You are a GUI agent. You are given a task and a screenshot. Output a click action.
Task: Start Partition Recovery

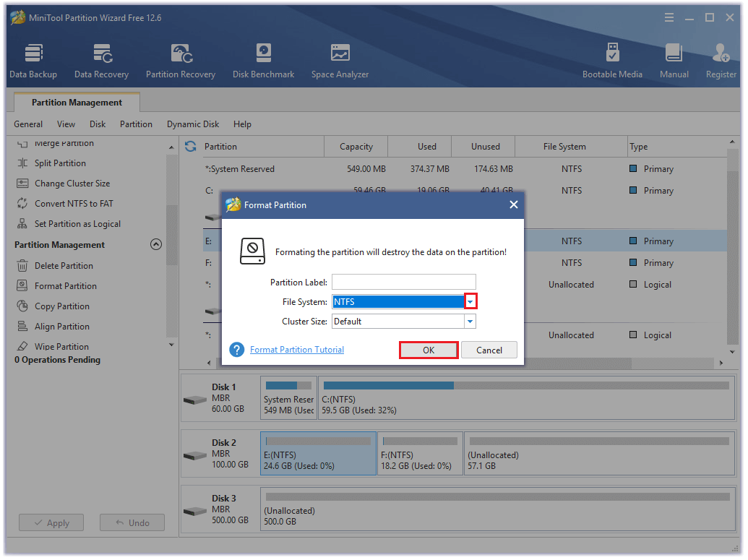(180, 60)
